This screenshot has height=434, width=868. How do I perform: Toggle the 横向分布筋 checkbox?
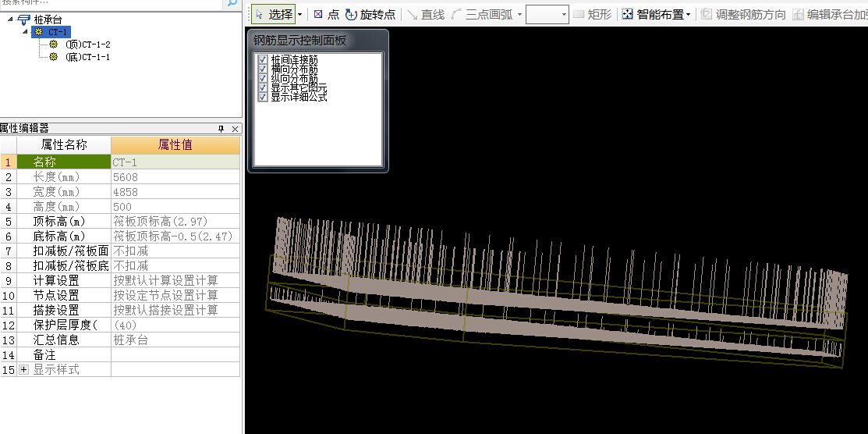(x=263, y=69)
